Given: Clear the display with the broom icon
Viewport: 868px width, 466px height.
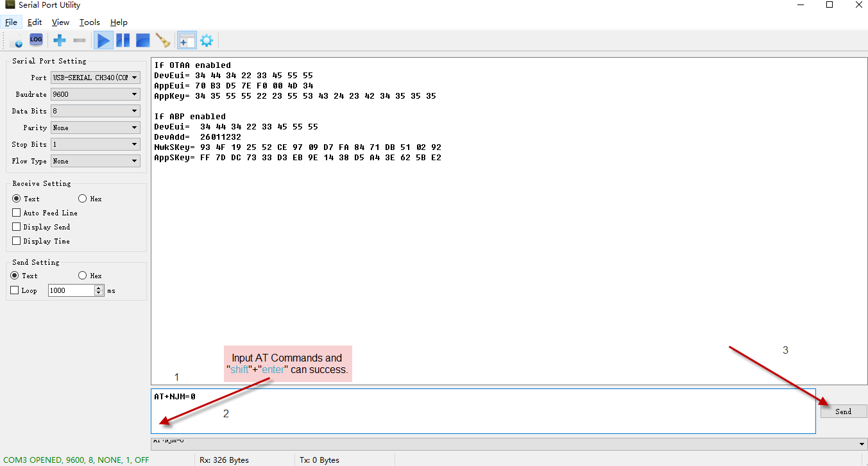Looking at the screenshot, I should (163, 40).
